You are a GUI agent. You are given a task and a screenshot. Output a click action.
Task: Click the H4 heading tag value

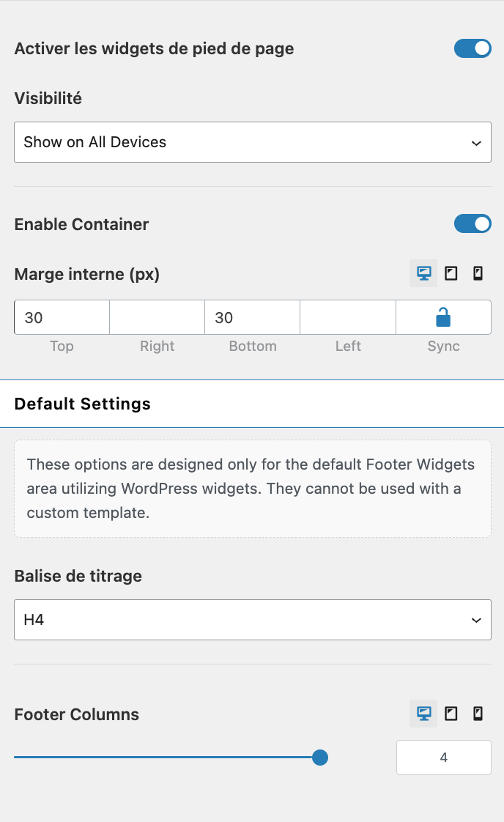point(34,620)
